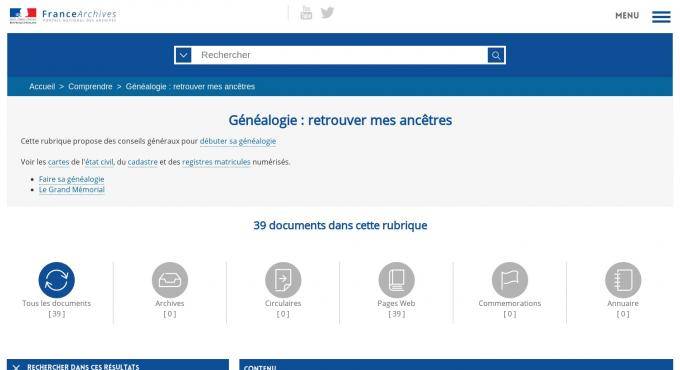Open the registres matricules link

pyautogui.click(x=216, y=162)
